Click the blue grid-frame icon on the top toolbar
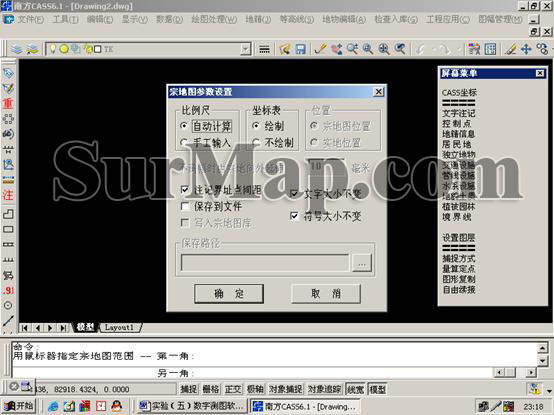 (x=490, y=49)
